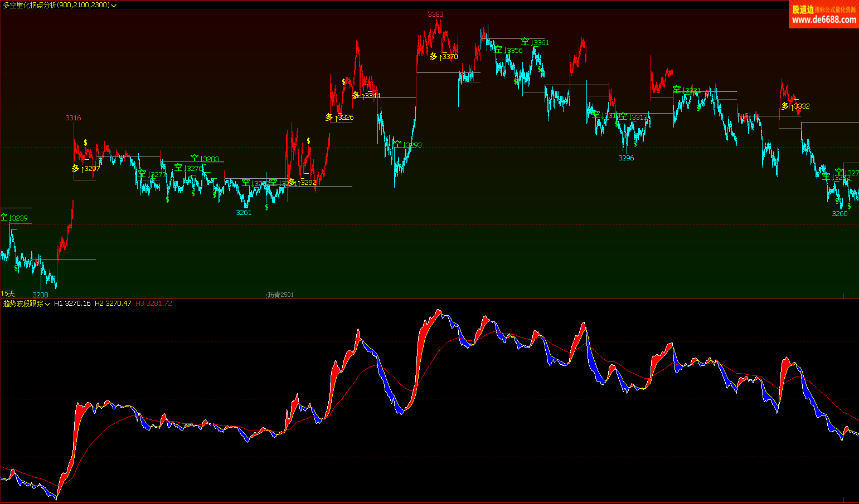Click the H1 3270.16 indicator value
This screenshot has width=859, height=504.
tap(72, 304)
